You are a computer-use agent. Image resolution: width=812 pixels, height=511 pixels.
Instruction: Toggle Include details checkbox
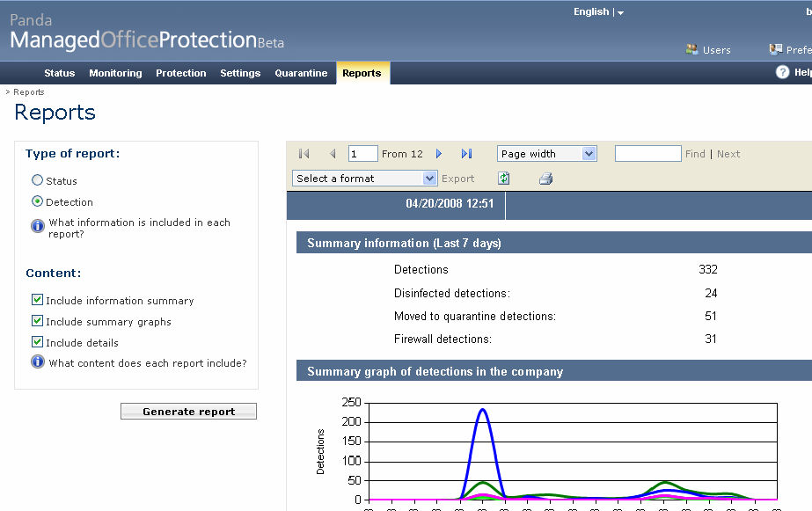pyautogui.click(x=37, y=342)
